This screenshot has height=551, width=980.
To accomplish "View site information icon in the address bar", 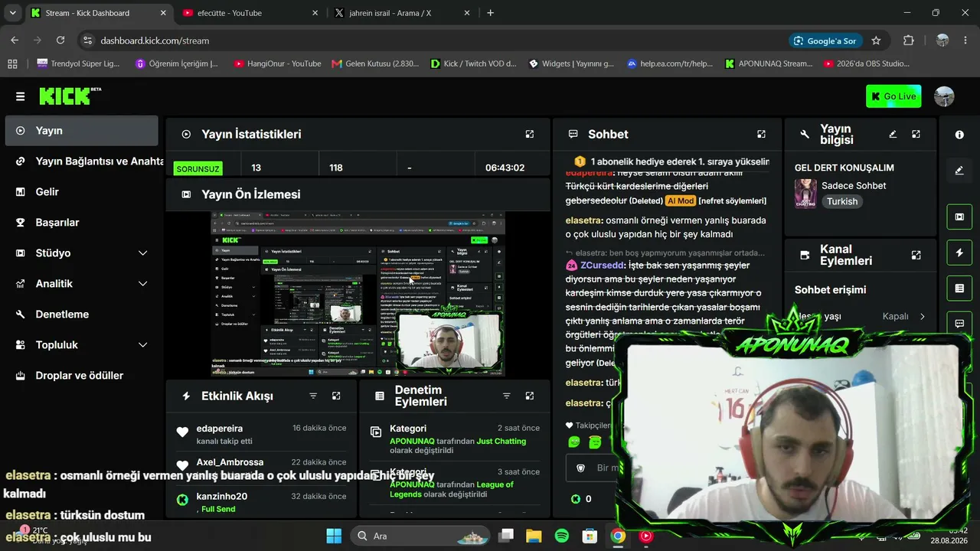I will pyautogui.click(x=87, y=41).
